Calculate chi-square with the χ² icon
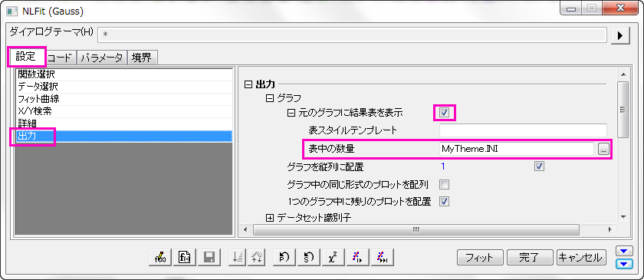The height and width of the screenshot is (280, 644). [x=333, y=258]
